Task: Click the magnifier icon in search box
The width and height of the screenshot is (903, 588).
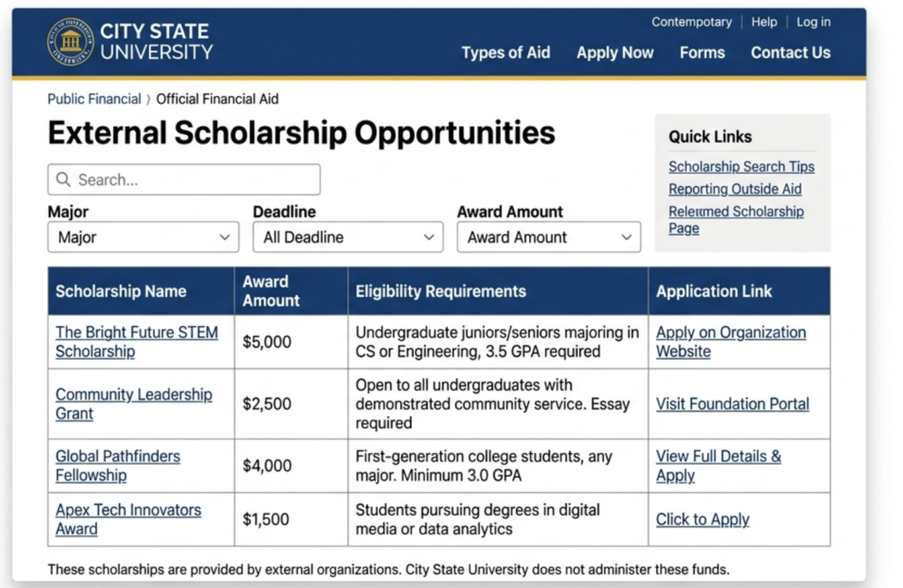Action: (x=63, y=180)
